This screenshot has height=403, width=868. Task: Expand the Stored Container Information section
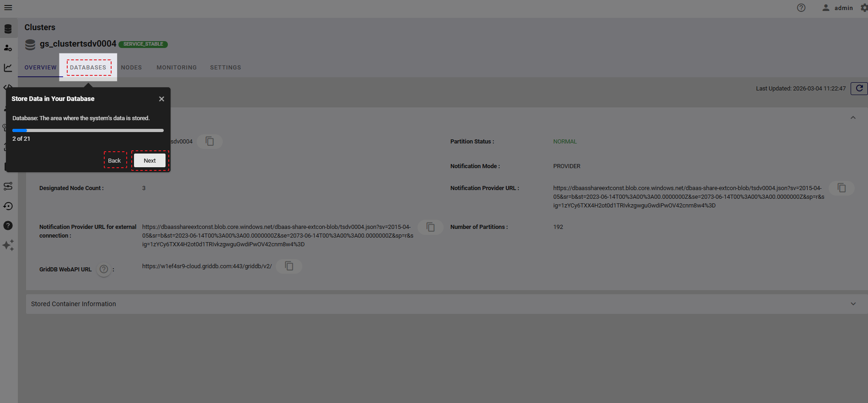pos(853,304)
